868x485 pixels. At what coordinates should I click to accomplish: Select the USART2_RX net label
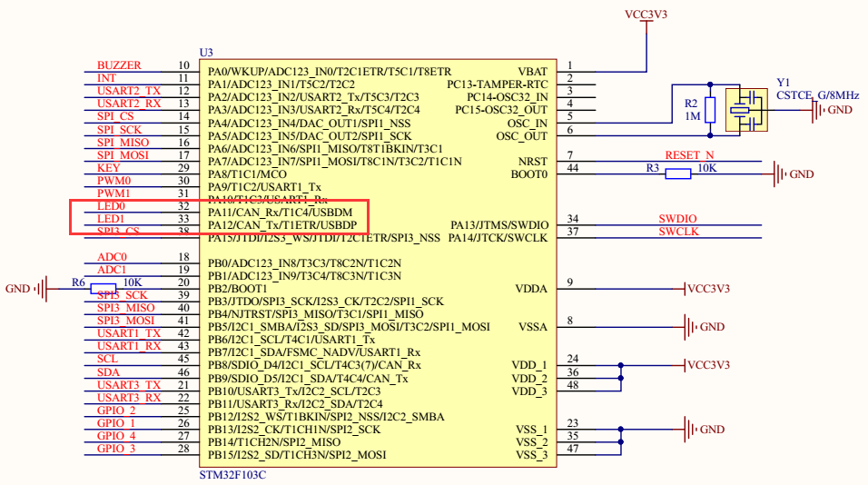point(129,104)
